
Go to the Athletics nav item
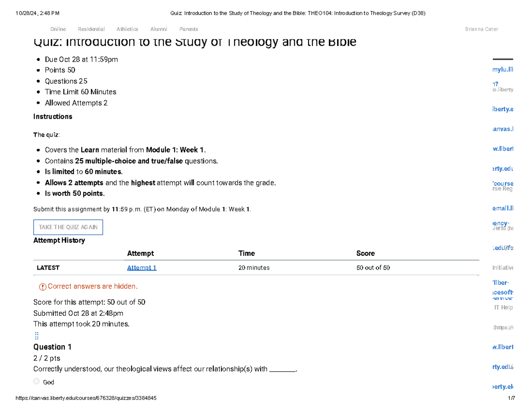click(x=127, y=29)
